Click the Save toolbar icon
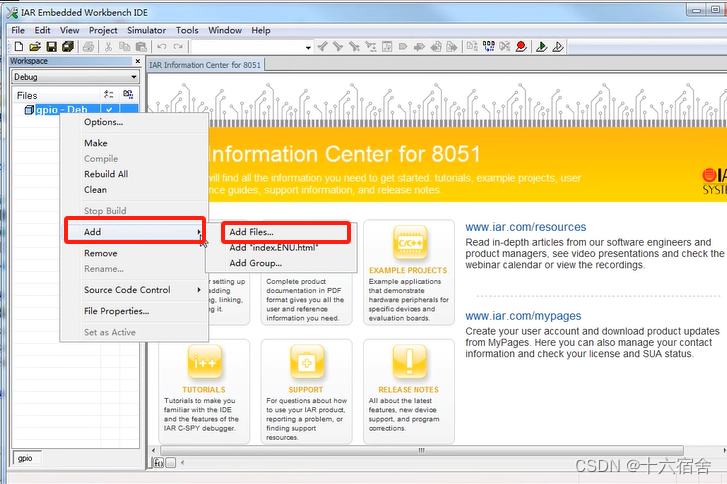The width and height of the screenshot is (727, 484). pyautogui.click(x=51, y=46)
